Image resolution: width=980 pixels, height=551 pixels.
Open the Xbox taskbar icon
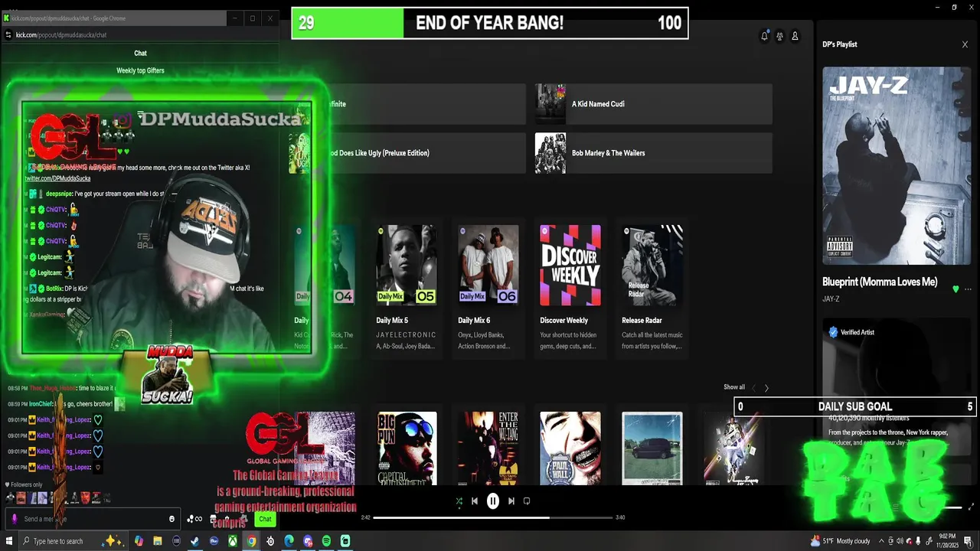coord(233,541)
